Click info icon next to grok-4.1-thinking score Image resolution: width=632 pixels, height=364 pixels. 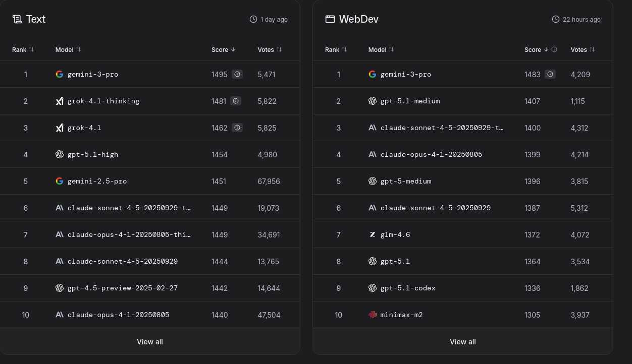click(236, 101)
